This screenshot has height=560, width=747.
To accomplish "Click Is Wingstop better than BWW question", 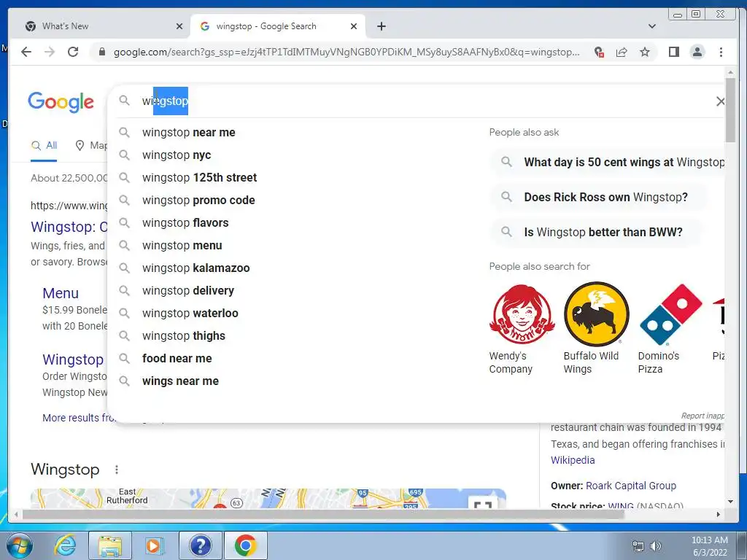I will click(x=596, y=233).
